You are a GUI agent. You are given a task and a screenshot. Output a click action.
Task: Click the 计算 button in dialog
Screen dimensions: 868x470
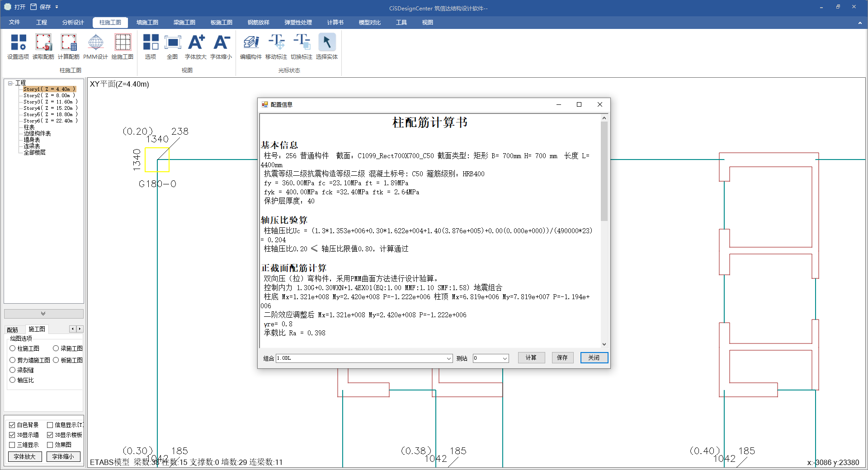[x=531, y=358]
